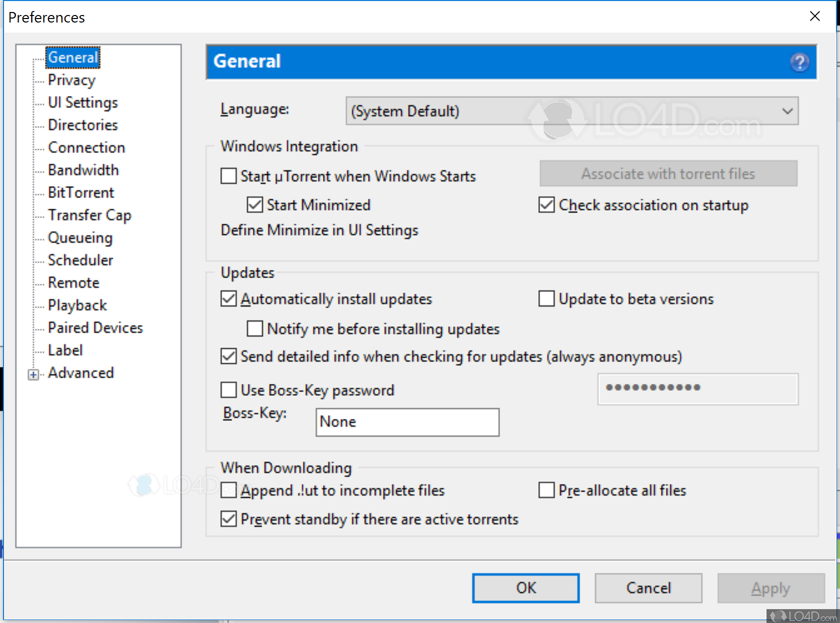Select Paired Devices category

[x=95, y=328]
